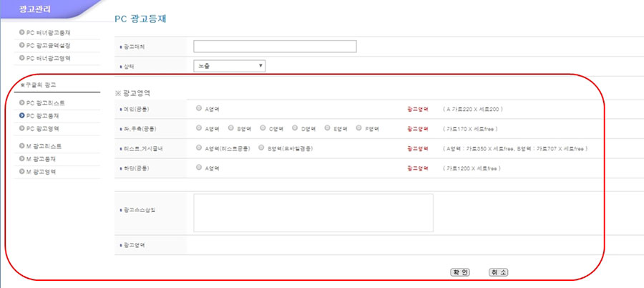The height and width of the screenshot is (288, 644).
Task: Open the 상태 dropdown showing 노출
Action: pos(230,66)
